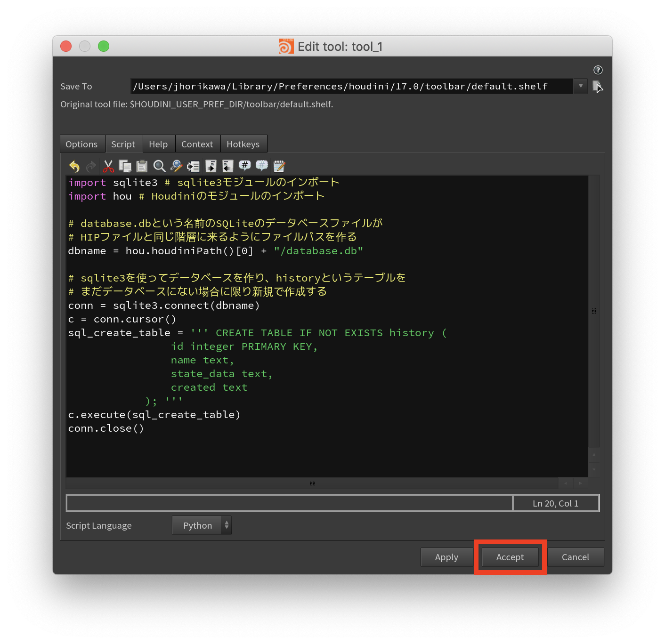
Task: Unindent the selected lines
Action: [x=228, y=166]
